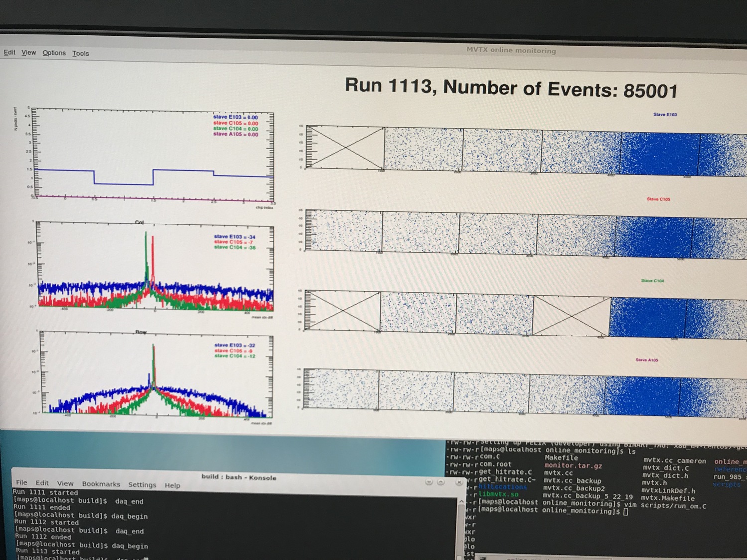The height and width of the screenshot is (560, 747).
Task: Open the File menu in Konsole
Action: click(x=22, y=482)
